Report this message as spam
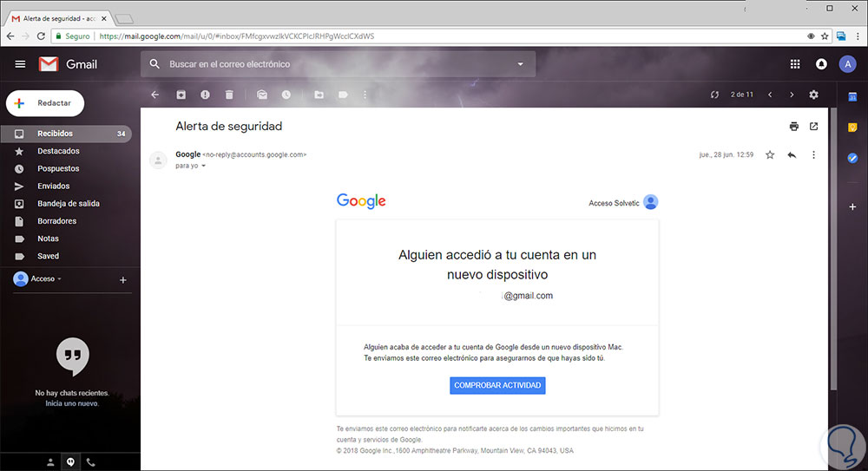Viewport: 868px width, 471px height. point(205,95)
